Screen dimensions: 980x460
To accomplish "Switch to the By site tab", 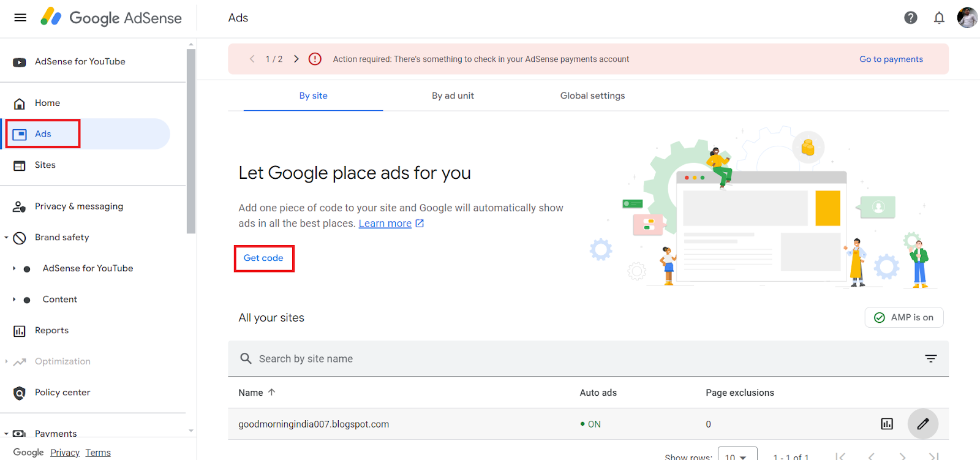I will tap(313, 96).
